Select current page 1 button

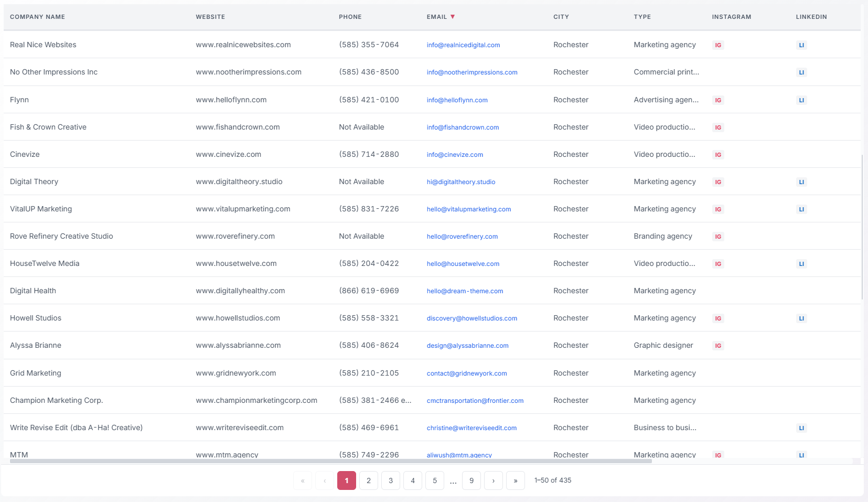(347, 480)
